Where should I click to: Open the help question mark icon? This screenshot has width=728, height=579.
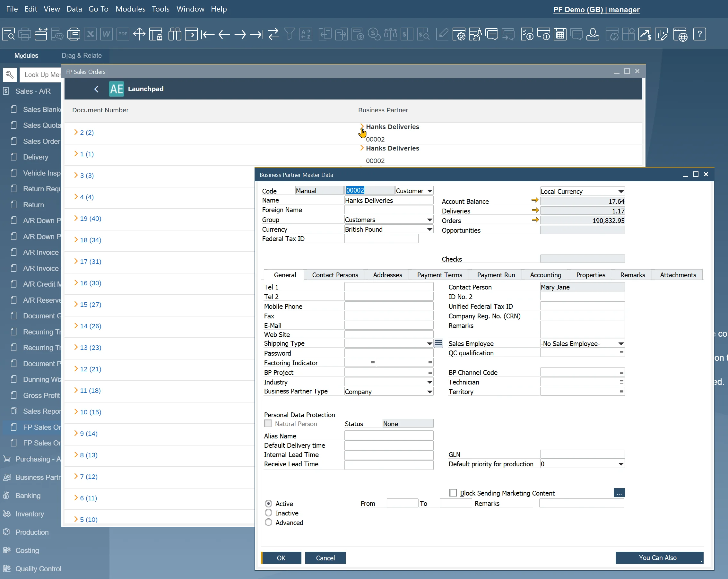coord(700,34)
